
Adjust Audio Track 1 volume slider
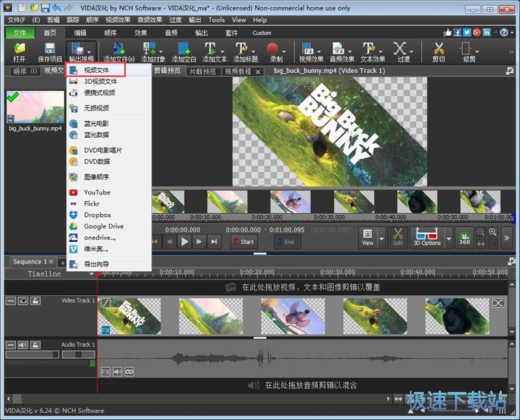[32, 354]
